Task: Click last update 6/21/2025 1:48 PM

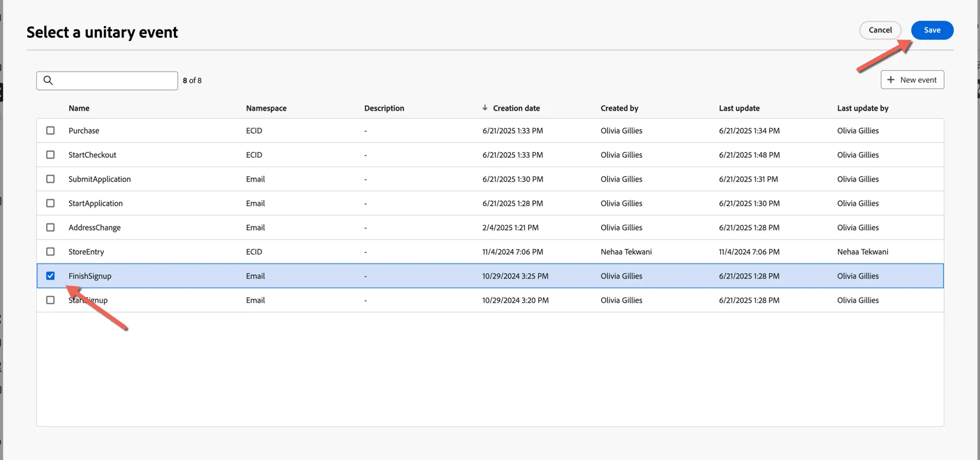Action: (749, 155)
